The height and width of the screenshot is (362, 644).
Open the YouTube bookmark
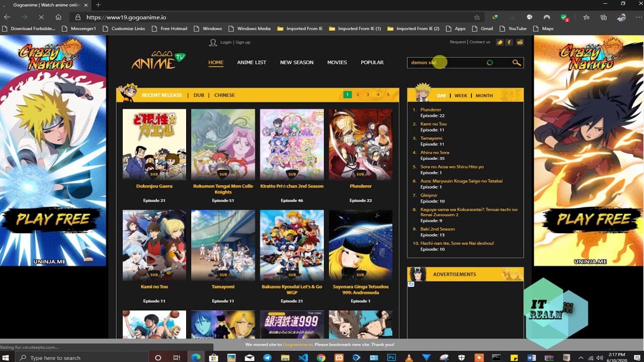click(x=513, y=29)
